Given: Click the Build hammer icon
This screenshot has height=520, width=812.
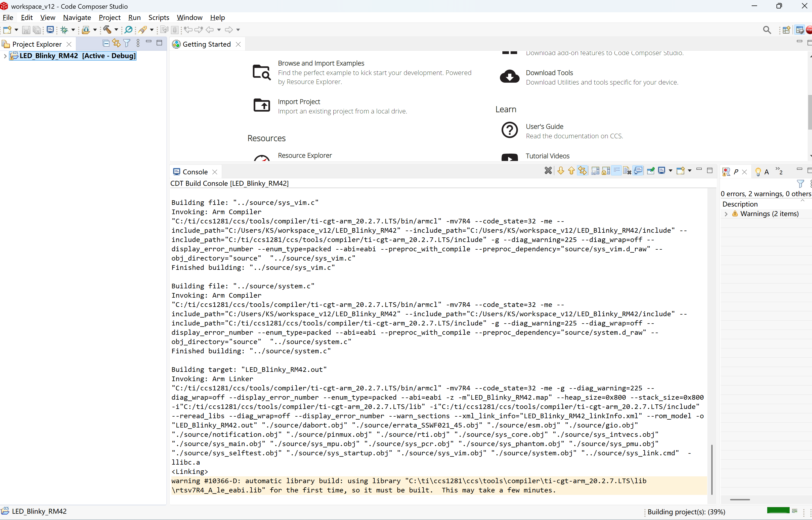Looking at the screenshot, I should pos(108,30).
